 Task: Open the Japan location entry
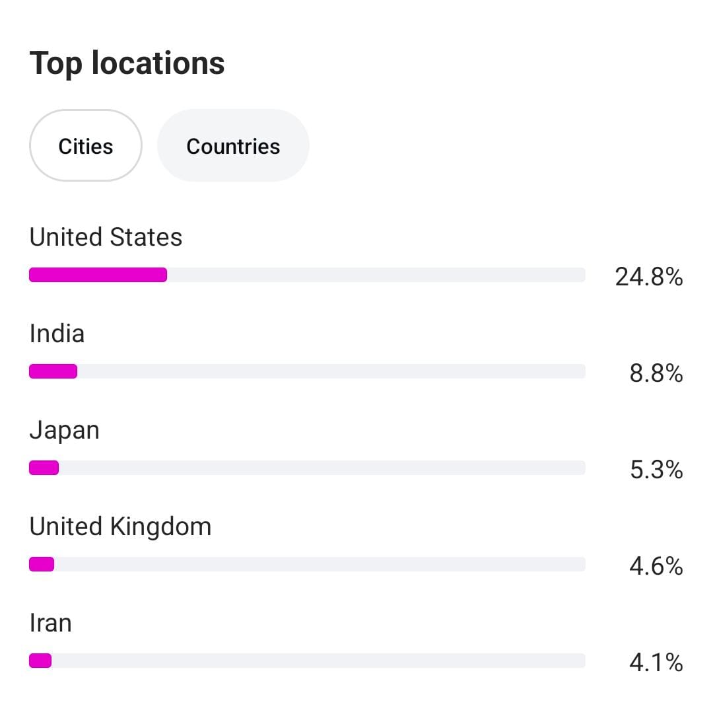pyautogui.click(x=64, y=430)
